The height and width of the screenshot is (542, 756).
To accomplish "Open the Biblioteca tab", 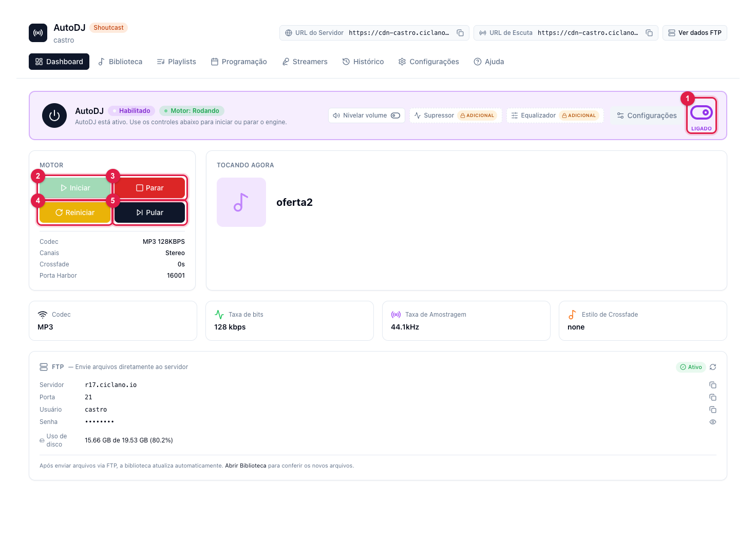I will [120, 62].
